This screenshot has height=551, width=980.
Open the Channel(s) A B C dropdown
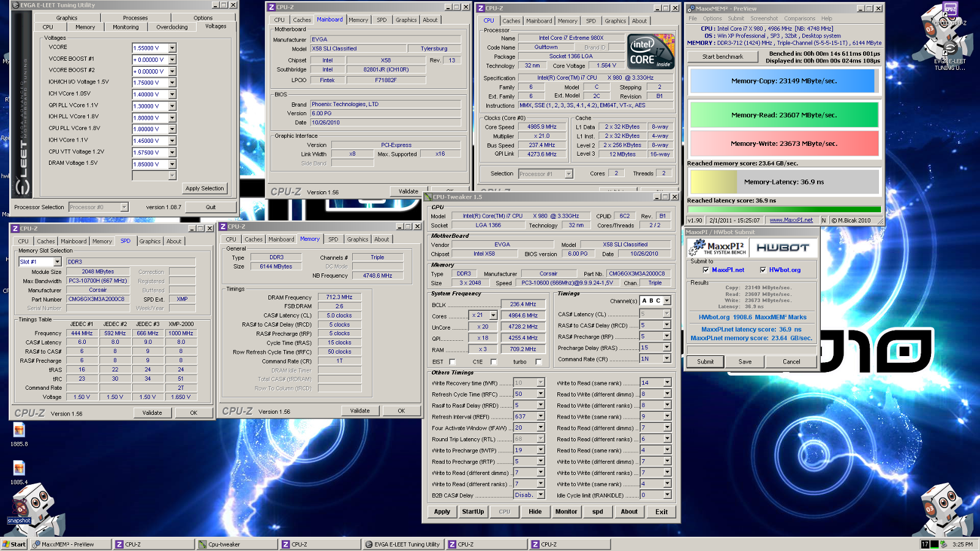point(667,300)
